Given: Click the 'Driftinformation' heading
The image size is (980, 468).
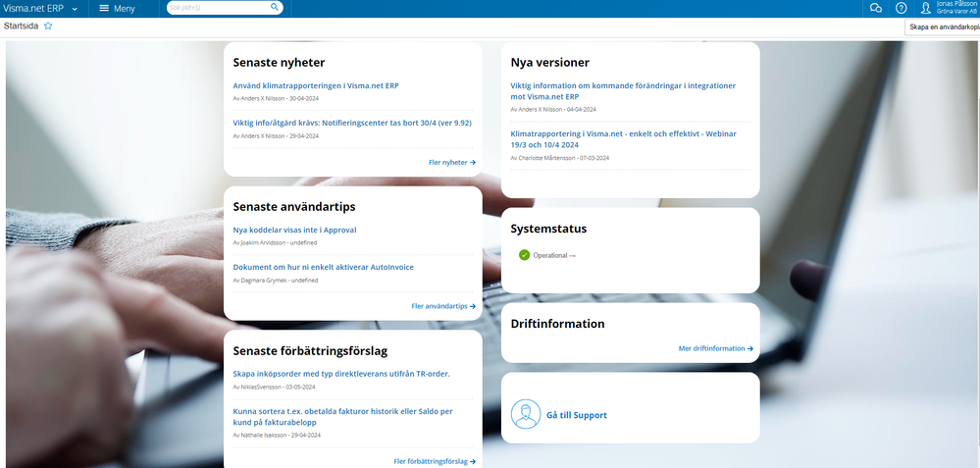Looking at the screenshot, I should click(x=557, y=324).
